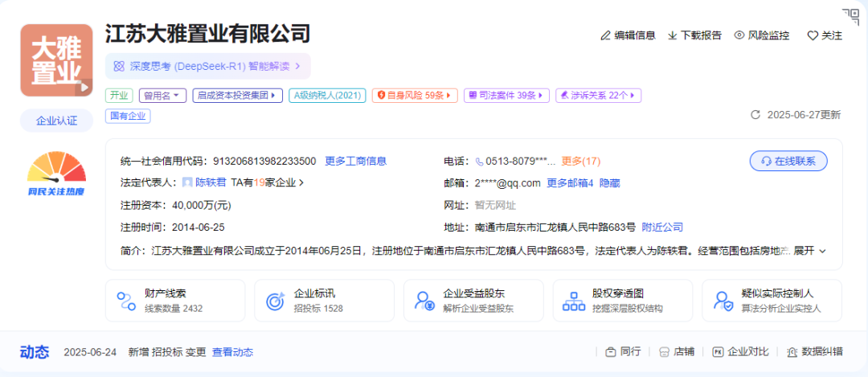
Task: Show 更多(17) phone numbers
Action: tap(581, 161)
